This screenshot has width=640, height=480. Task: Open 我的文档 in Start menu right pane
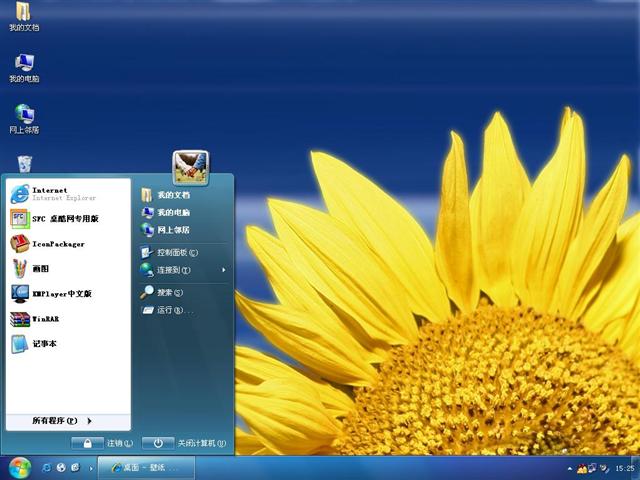tap(183, 195)
